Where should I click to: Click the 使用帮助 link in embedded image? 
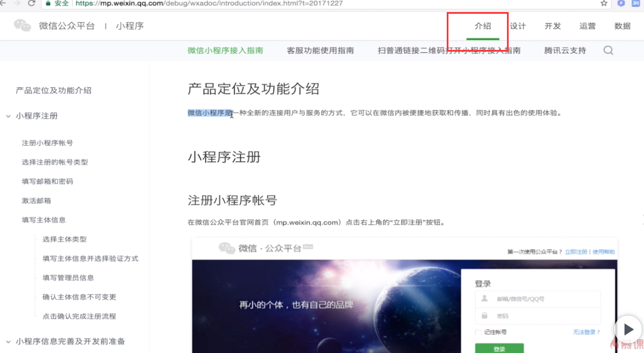pos(603,252)
